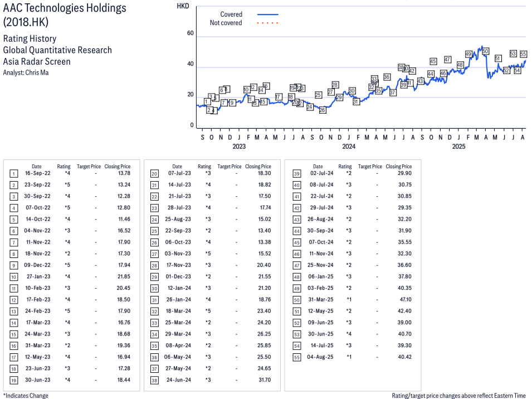Click the date 26-Aug-24

[x=320, y=219]
